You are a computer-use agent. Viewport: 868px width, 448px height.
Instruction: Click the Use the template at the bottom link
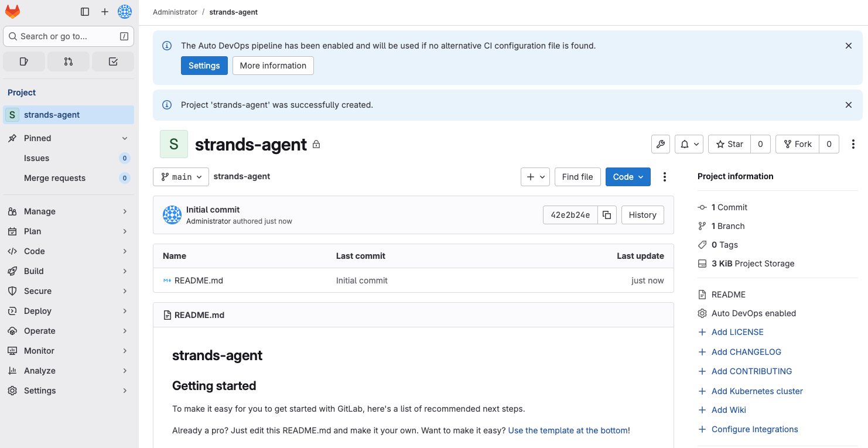pyautogui.click(x=568, y=430)
